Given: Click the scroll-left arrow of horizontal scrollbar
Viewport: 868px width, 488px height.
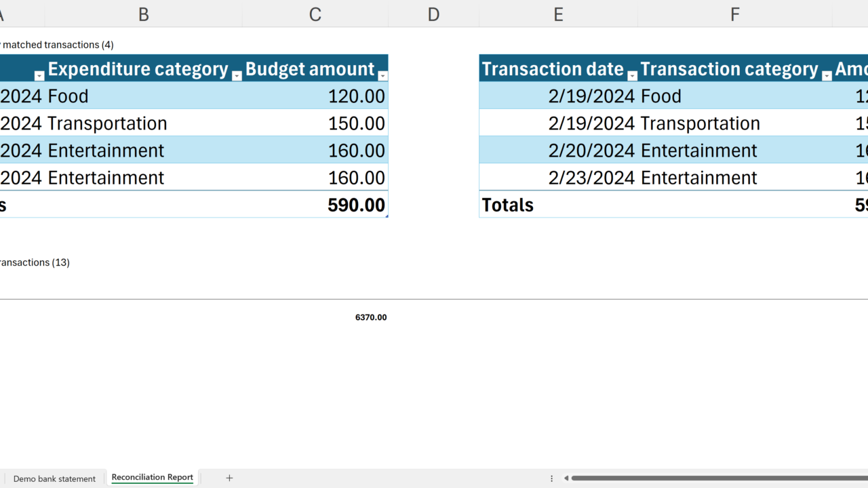Looking at the screenshot, I should tap(566, 479).
